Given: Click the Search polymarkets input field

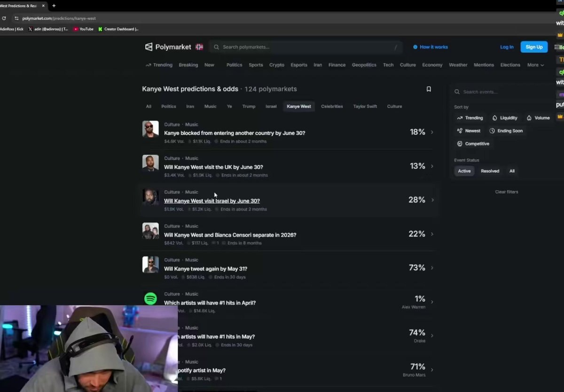Looking at the screenshot, I should click(x=305, y=47).
